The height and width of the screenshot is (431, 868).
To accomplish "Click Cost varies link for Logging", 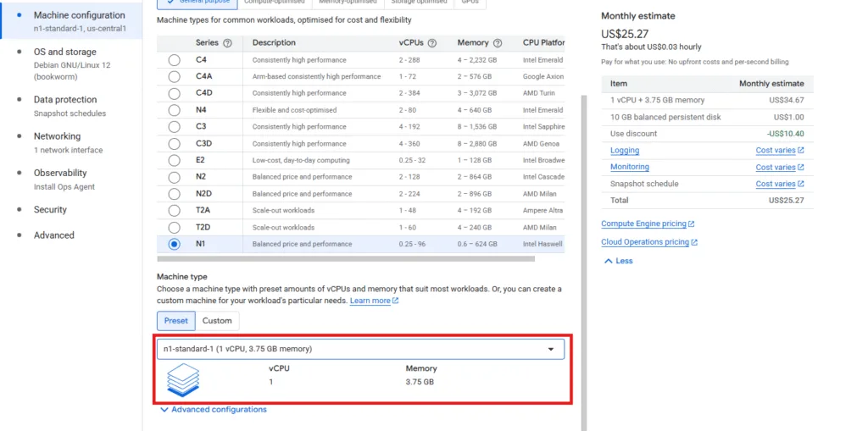I will point(776,151).
